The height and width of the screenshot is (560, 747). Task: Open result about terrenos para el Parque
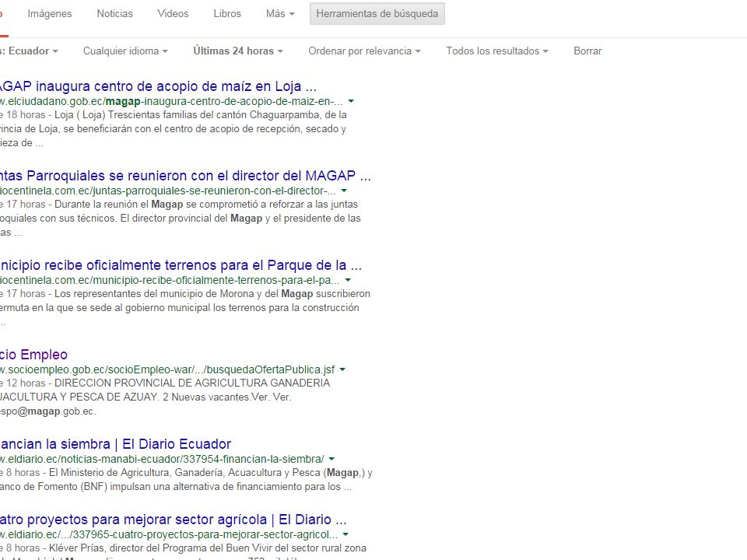pyautogui.click(x=181, y=265)
